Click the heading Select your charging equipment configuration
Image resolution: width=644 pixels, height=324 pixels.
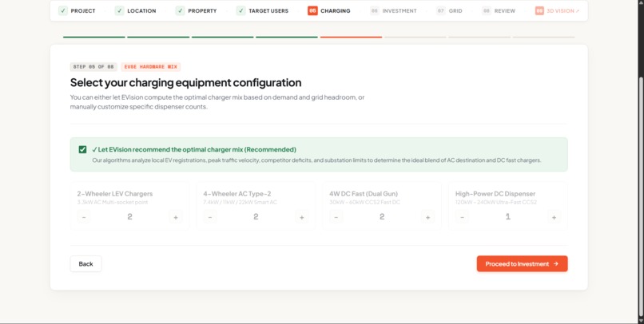point(185,82)
